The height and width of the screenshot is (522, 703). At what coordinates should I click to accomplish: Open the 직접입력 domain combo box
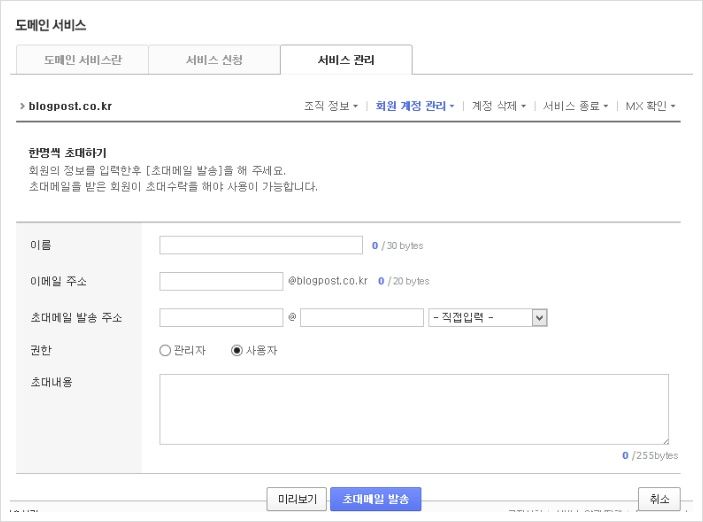pyautogui.click(x=488, y=318)
